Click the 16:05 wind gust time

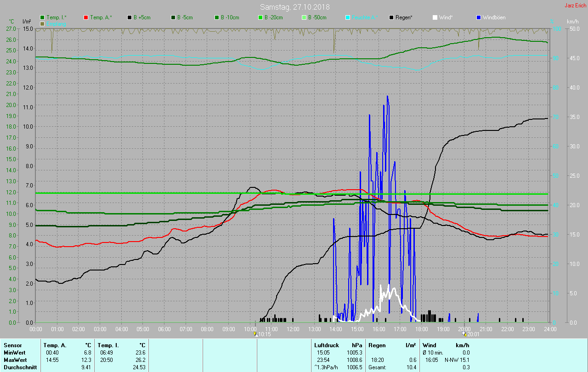pyautogui.click(x=431, y=360)
